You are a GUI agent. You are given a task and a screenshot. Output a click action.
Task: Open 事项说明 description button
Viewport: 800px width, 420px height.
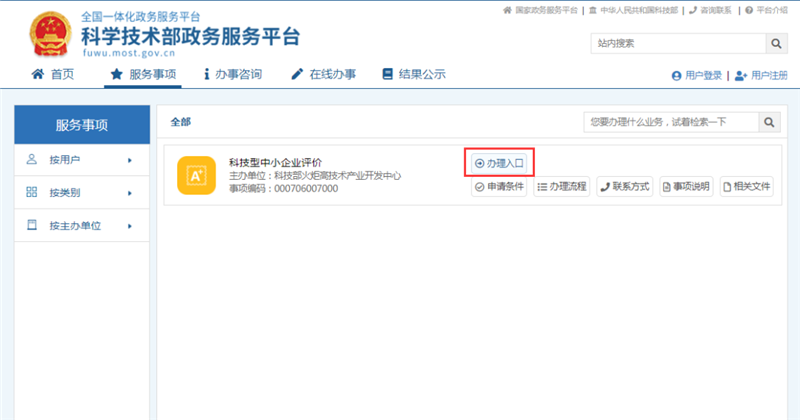(686, 186)
